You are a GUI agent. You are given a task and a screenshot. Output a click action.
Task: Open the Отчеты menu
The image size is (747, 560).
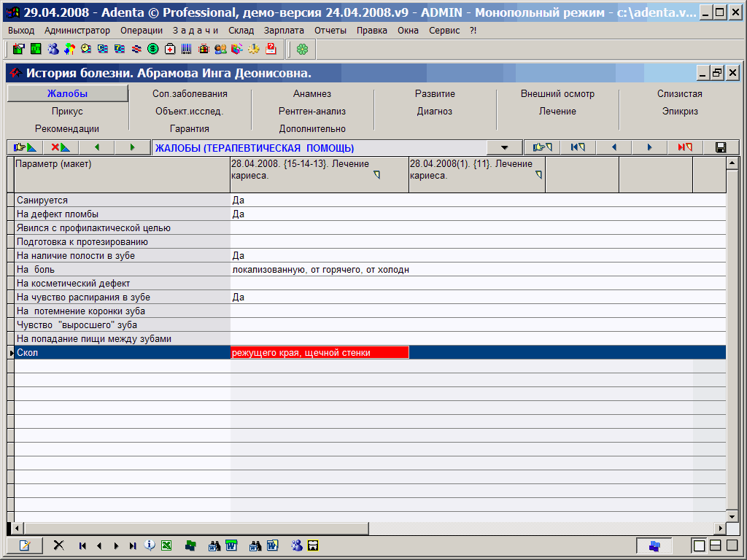330,31
